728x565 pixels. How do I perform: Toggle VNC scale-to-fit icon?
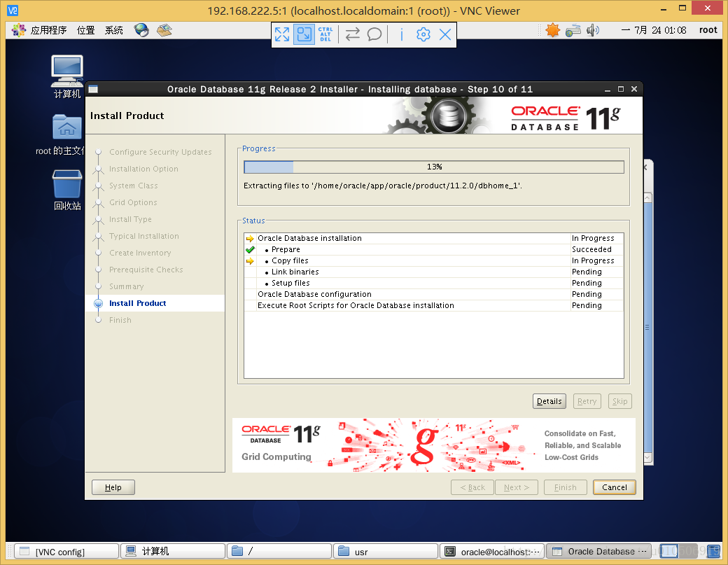click(304, 34)
